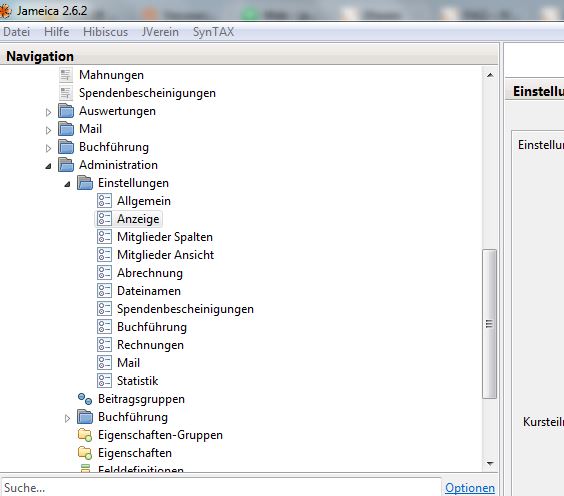
Task: Open the Hibiscus menu
Action: pyautogui.click(x=105, y=32)
